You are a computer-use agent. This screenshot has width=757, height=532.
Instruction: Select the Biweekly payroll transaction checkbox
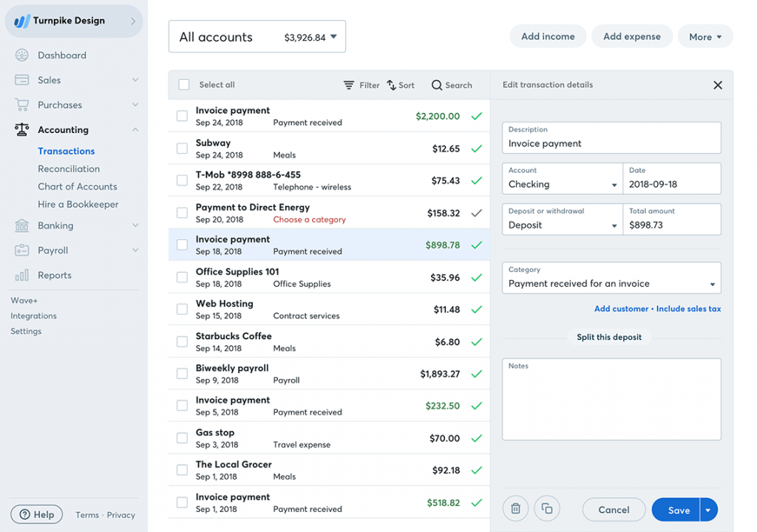(183, 373)
